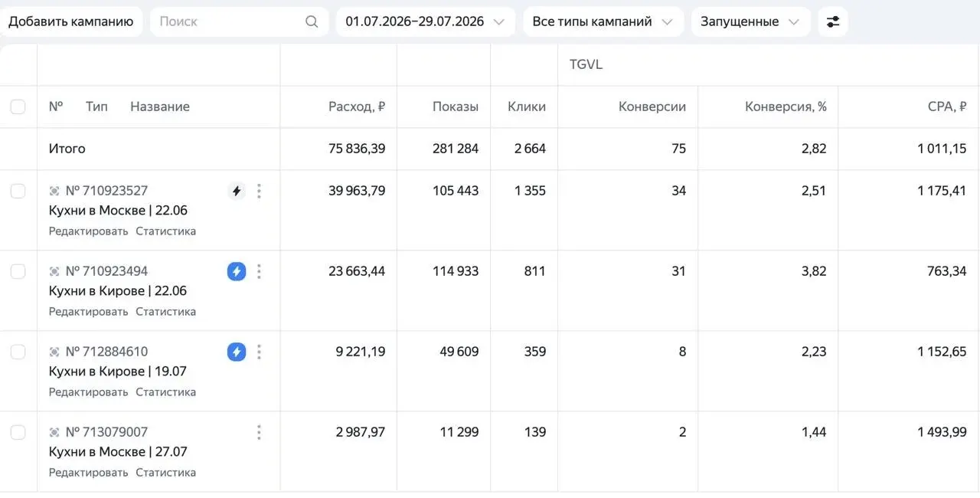The image size is (980, 498).
Task: Click Статистика under Кухни в Москве | 22.06
Action: pyautogui.click(x=166, y=231)
